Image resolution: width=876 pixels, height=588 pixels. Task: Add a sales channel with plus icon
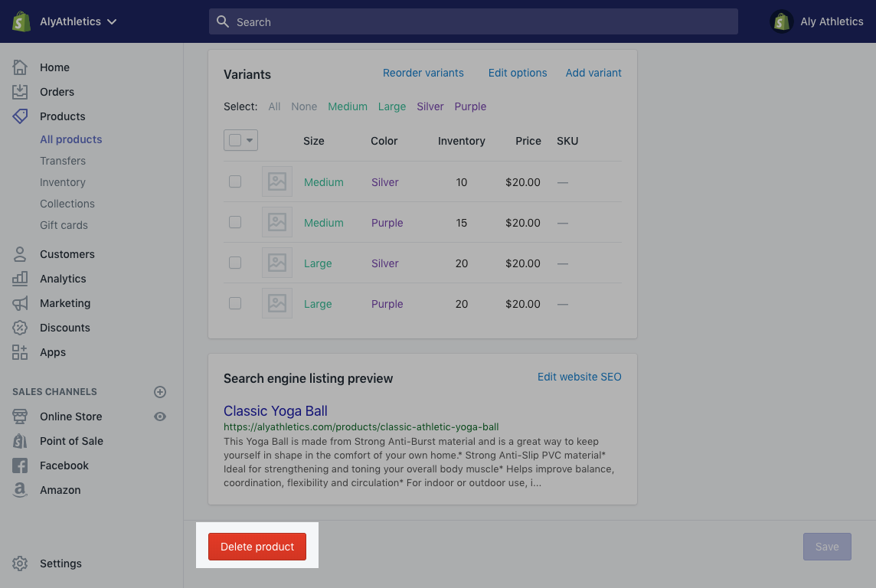click(160, 392)
